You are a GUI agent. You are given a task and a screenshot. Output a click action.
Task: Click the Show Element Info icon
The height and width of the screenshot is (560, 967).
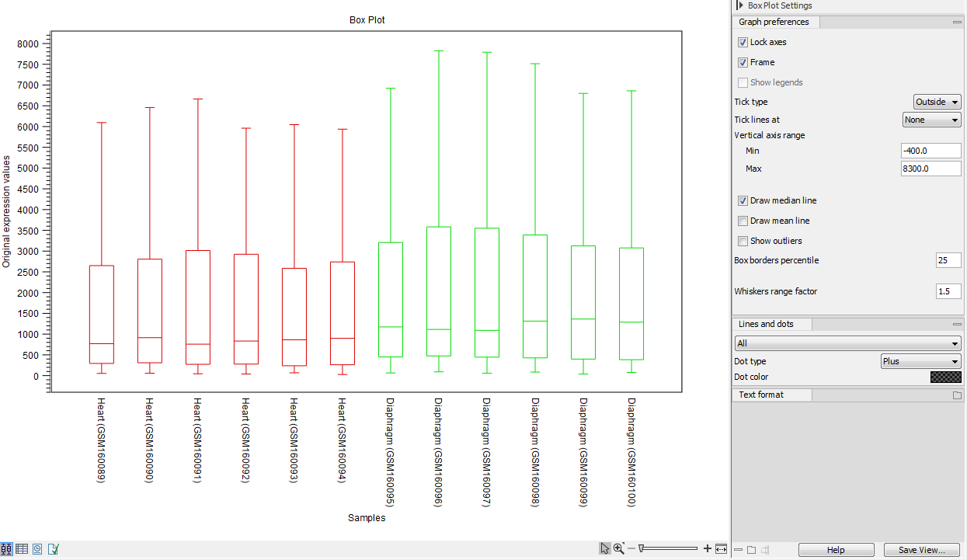point(52,549)
